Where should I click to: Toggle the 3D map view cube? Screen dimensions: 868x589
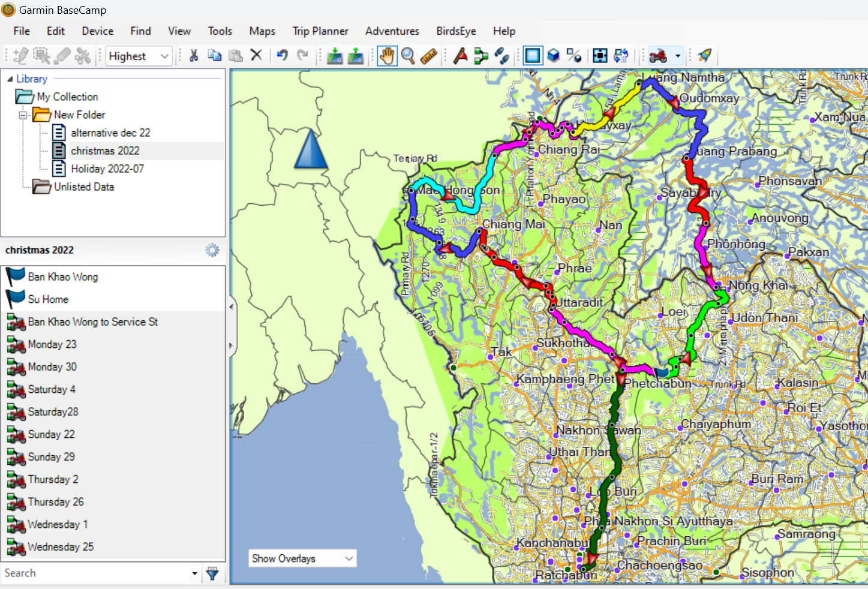(554, 56)
